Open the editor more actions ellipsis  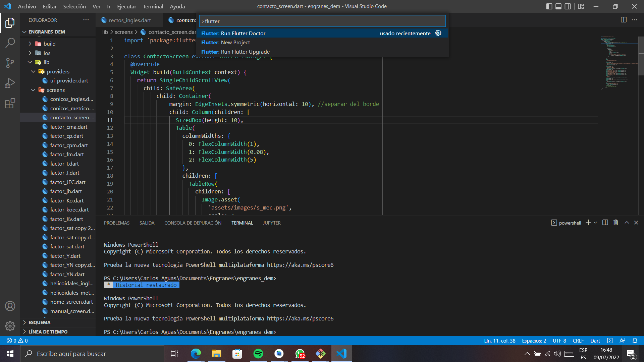[634, 20]
